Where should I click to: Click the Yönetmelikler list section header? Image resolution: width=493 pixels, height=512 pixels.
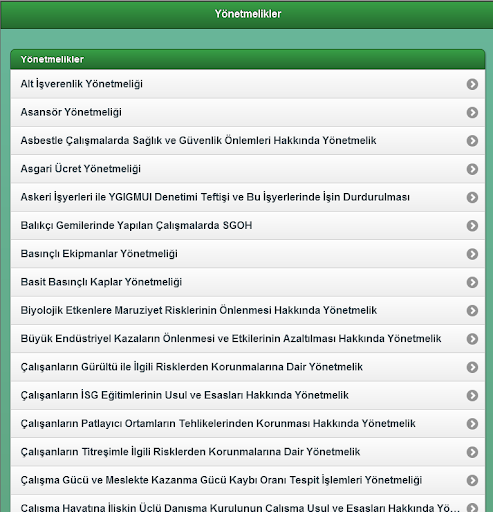tap(248, 59)
